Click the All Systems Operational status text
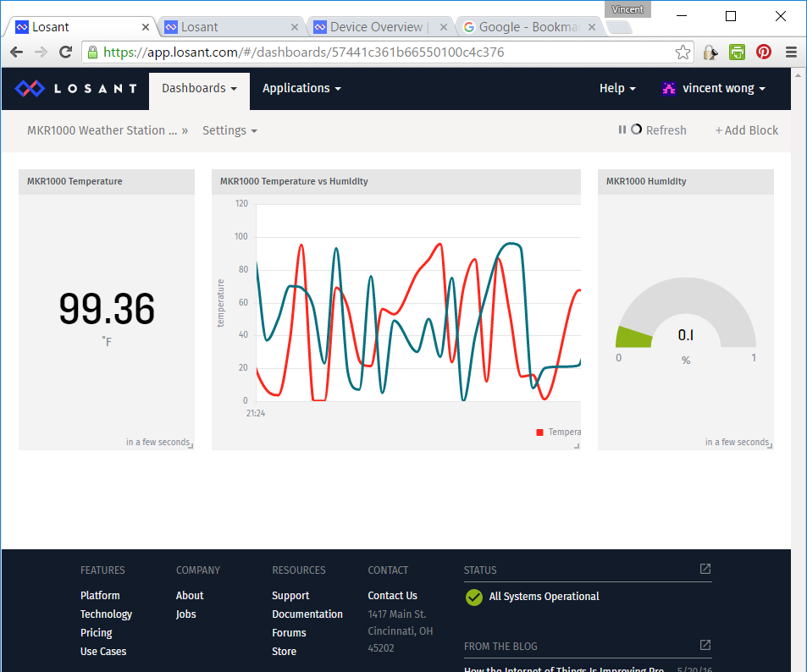807x672 pixels. pyautogui.click(x=544, y=597)
